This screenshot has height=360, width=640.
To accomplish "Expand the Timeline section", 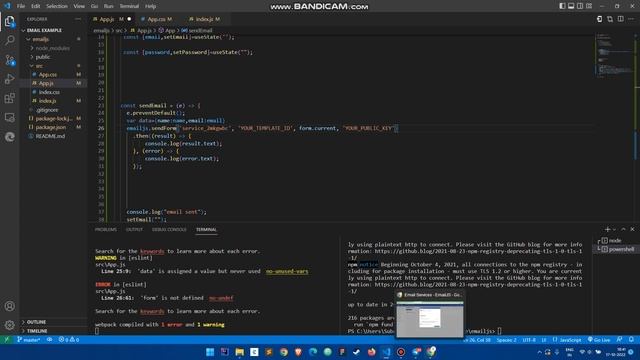I will 53,331.
